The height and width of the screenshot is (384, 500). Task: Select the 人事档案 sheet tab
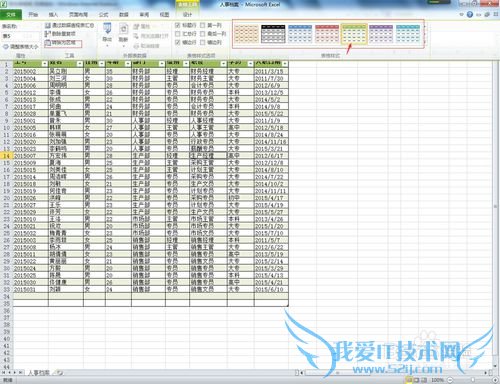[39, 373]
